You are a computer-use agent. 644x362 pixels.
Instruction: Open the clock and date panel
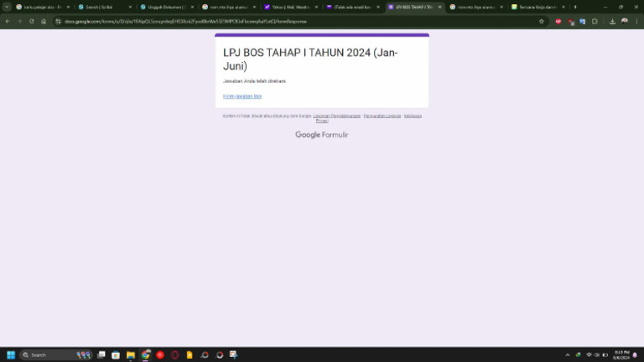(x=621, y=355)
